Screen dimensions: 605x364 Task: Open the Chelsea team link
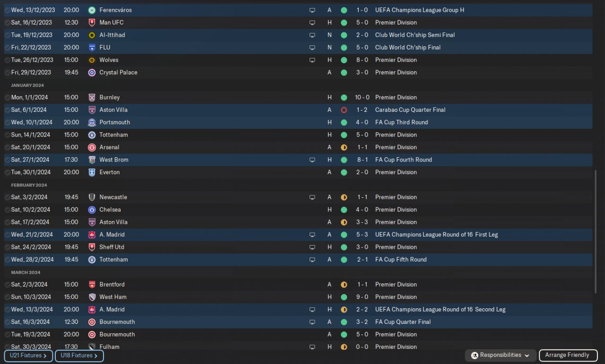click(110, 210)
